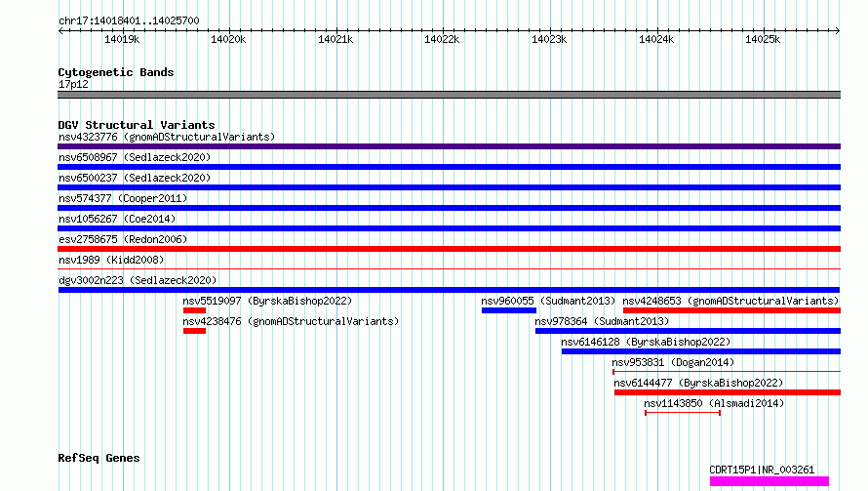Open dgv3002n223 (Sedlazeck2020) variant label

pyautogui.click(x=138, y=280)
